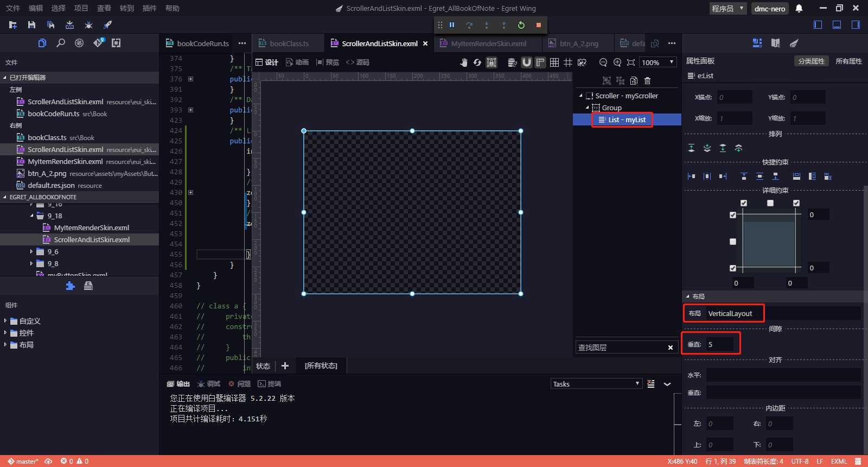Click the save all files icon

[x=50, y=25]
